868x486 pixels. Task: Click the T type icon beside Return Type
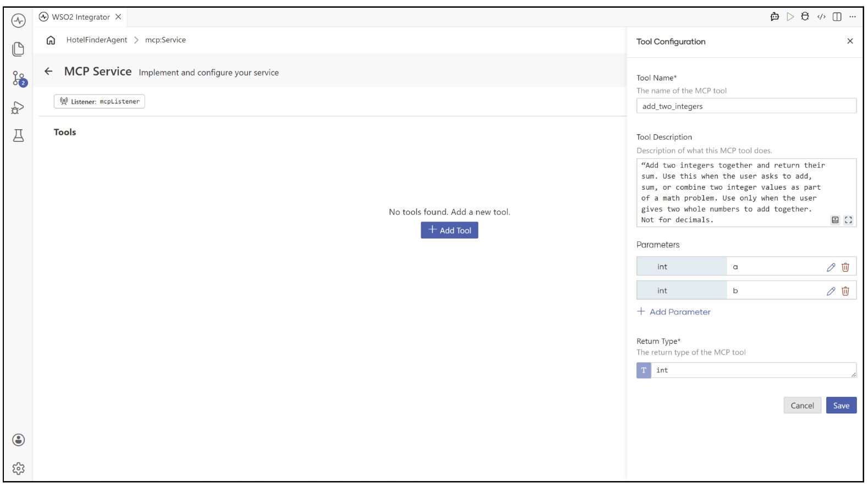(x=644, y=371)
